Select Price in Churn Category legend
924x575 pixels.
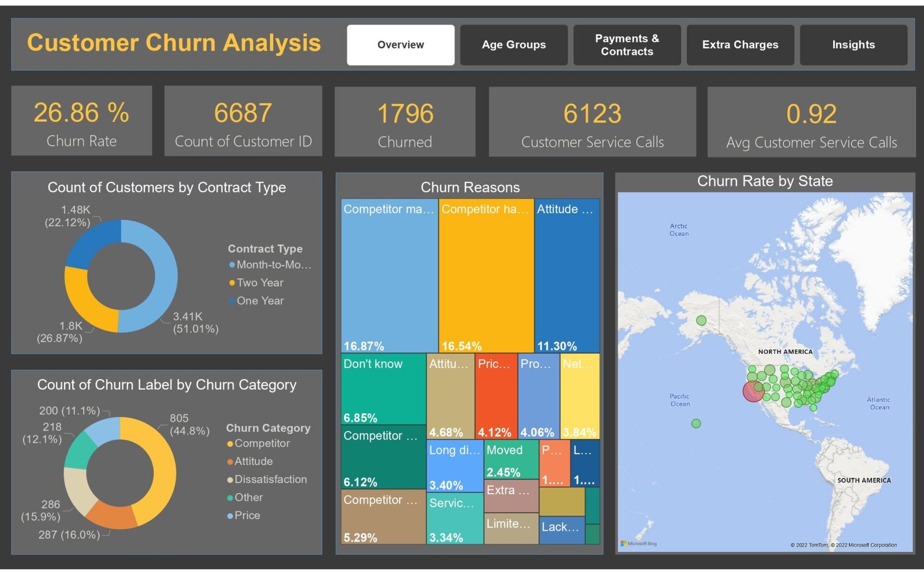(247, 515)
